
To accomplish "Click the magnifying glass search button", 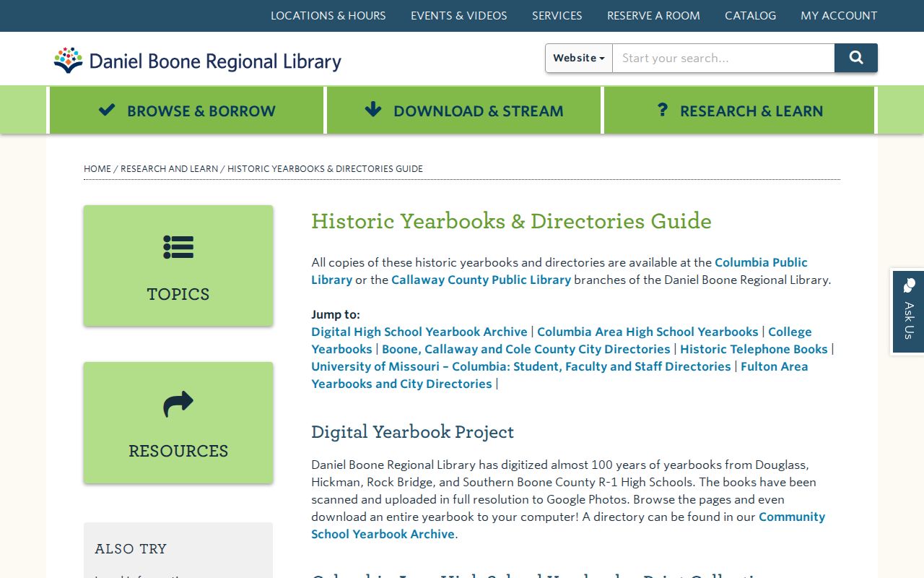I will (856, 58).
